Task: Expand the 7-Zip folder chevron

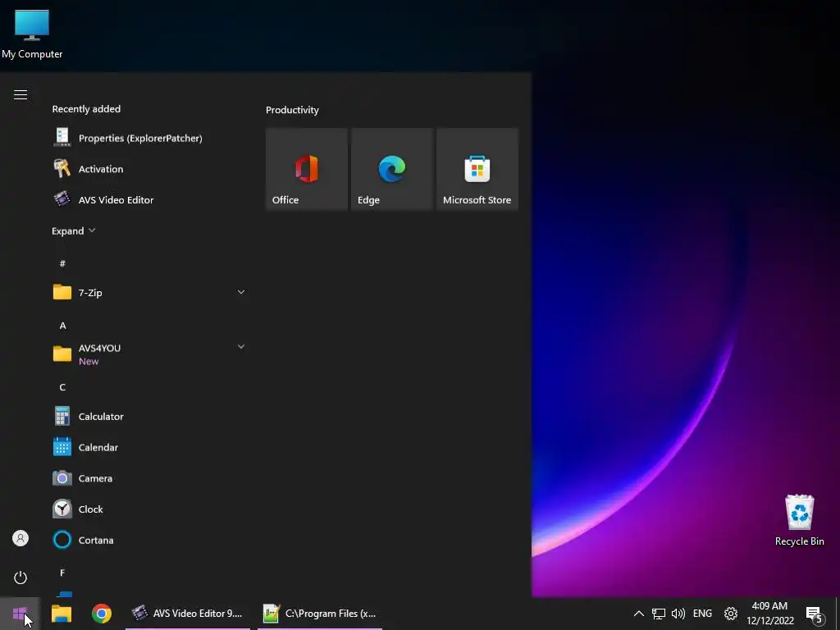Action: pos(241,292)
